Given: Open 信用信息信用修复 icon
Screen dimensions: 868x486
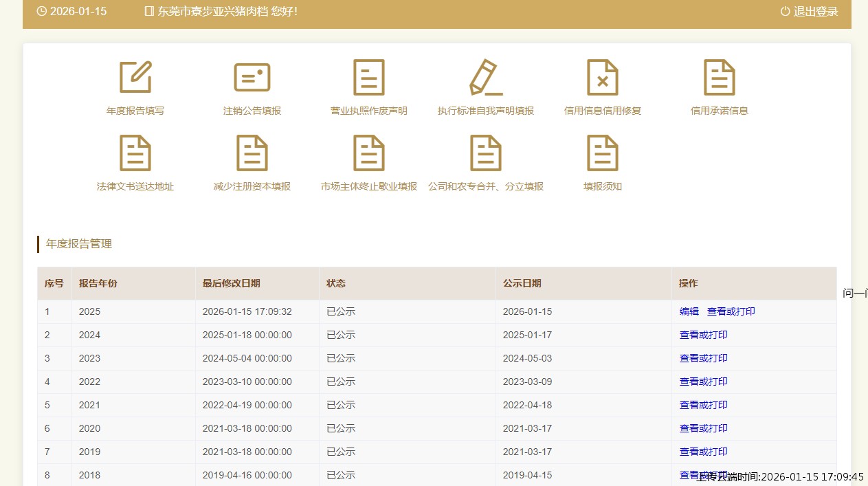Looking at the screenshot, I should [x=603, y=77].
